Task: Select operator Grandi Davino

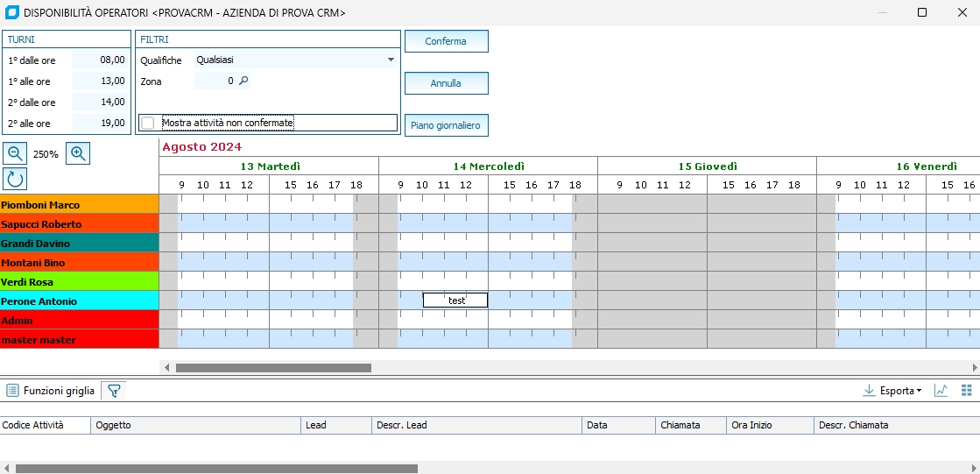Action: click(x=80, y=244)
